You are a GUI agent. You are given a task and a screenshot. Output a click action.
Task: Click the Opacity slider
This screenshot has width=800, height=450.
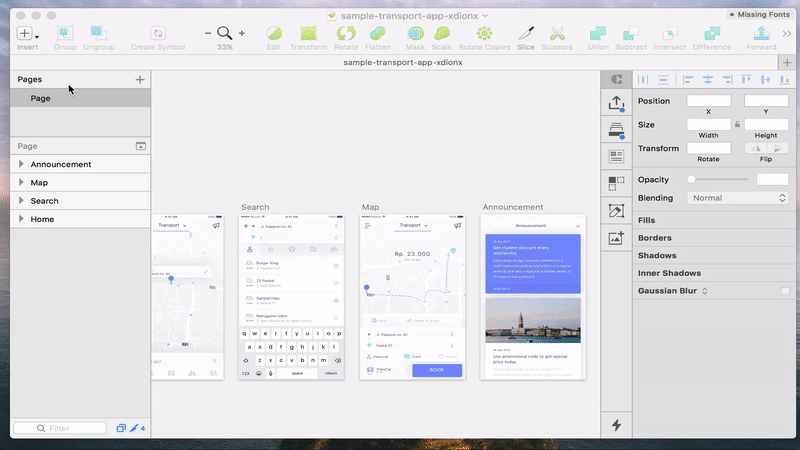(x=718, y=179)
